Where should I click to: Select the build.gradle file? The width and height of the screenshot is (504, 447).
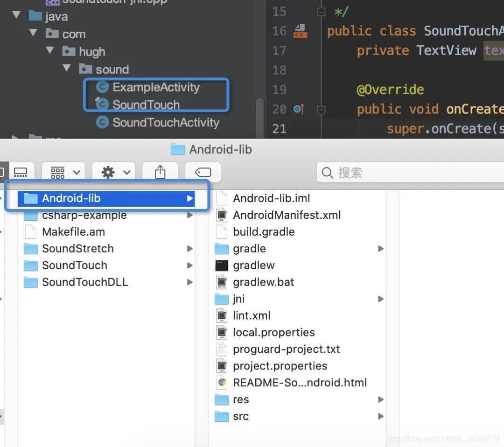(x=264, y=232)
